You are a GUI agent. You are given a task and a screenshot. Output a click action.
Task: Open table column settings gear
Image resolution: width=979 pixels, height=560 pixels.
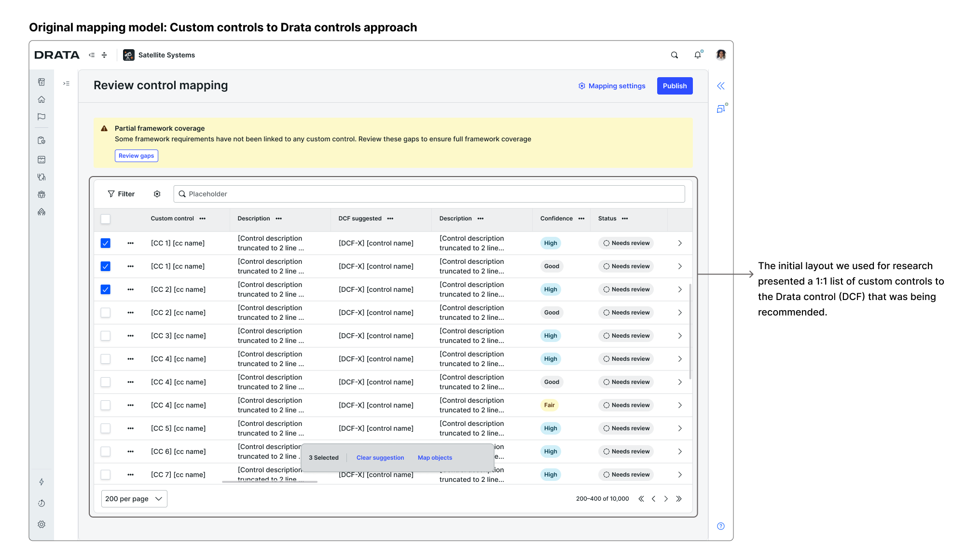157,194
